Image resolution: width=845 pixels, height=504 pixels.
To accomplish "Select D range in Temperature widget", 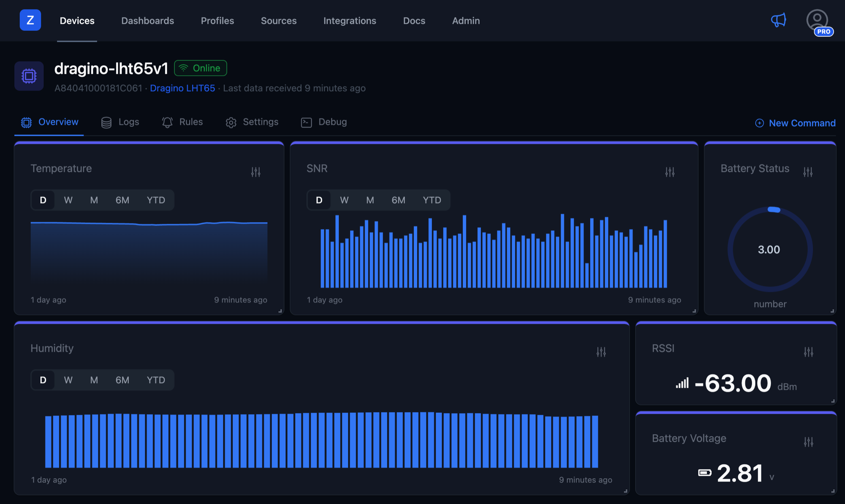I will tap(43, 200).
